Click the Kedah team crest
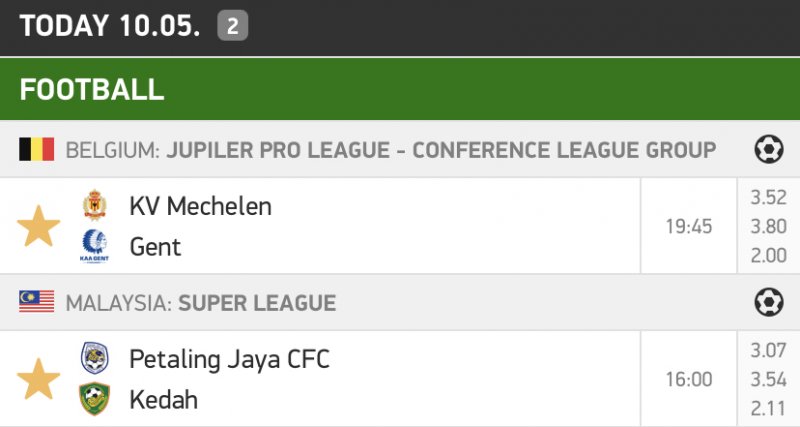Screen dimensions: 800x427 pos(94,399)
